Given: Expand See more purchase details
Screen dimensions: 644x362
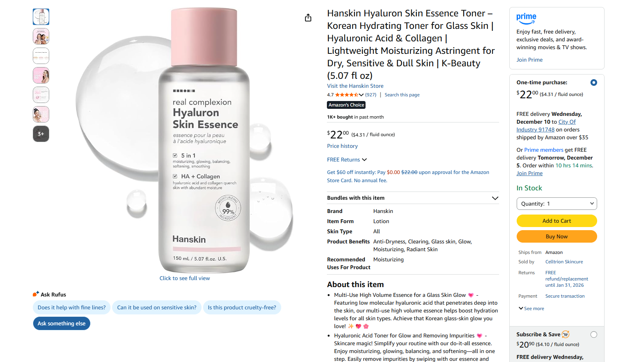Looking at the screenshot, I should pos(531,309).
